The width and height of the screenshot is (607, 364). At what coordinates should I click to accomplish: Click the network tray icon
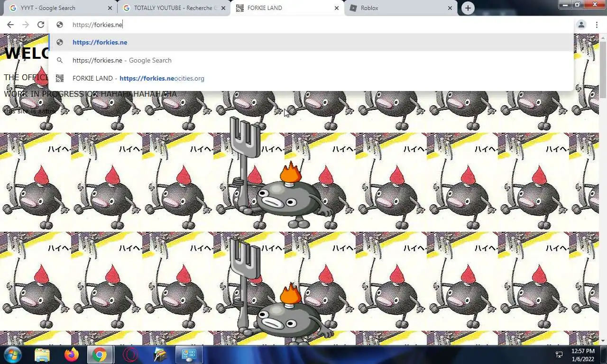(x=559, y=355)
